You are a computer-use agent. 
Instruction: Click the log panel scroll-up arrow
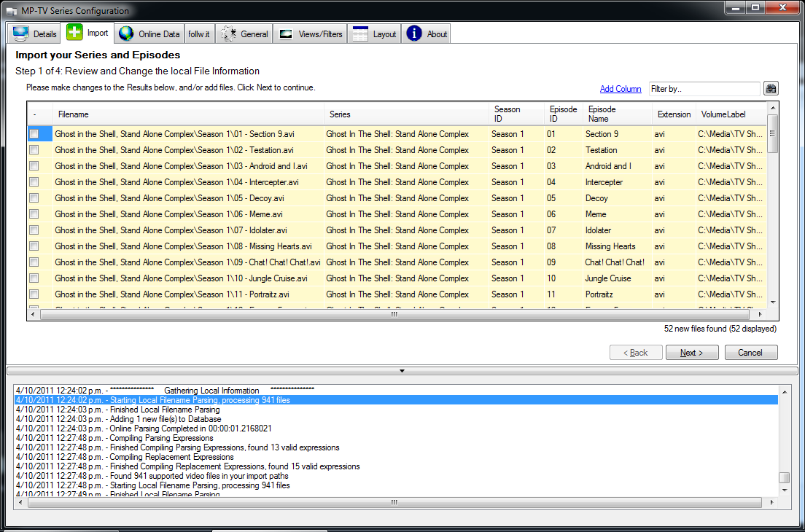(784, 392)
